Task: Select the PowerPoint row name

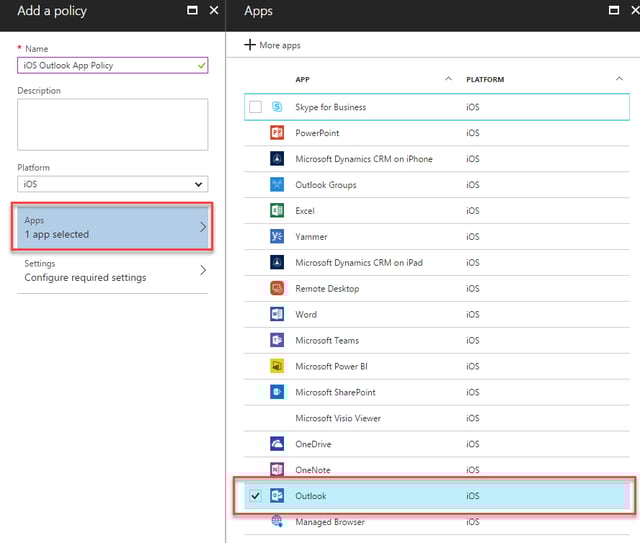Action: 317,133
